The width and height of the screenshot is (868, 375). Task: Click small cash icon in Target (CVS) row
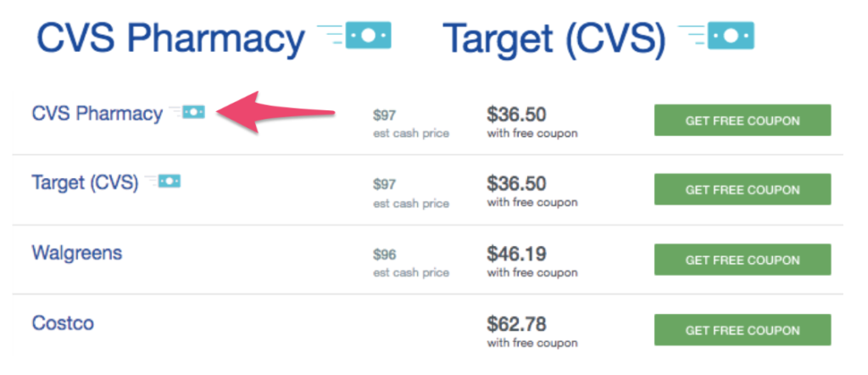(163, 181)
